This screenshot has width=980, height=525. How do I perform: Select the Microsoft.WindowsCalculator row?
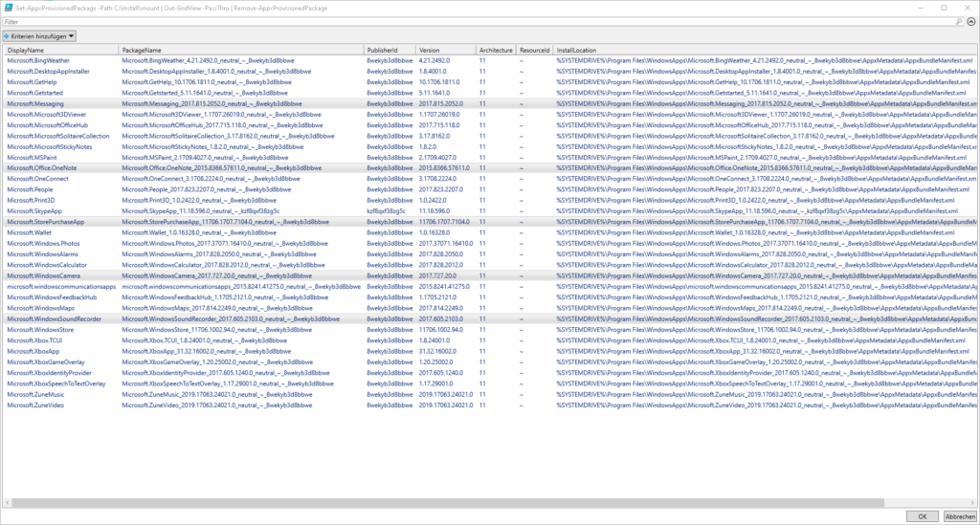(x=490, y=265)
